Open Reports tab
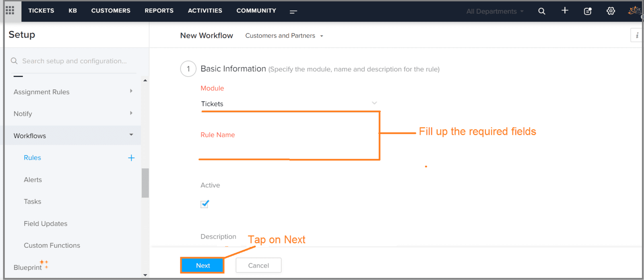Screen dimensions: 644x280 [x=159, y=10]
